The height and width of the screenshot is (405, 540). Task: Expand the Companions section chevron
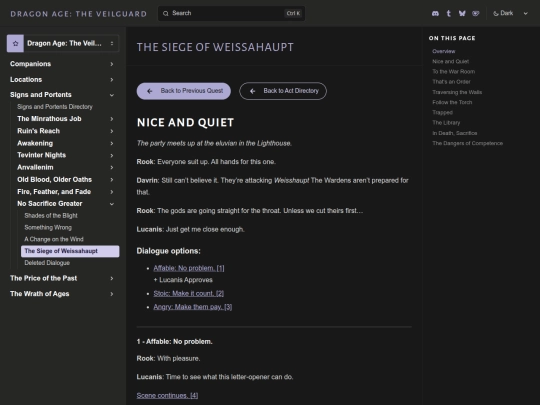[x=112, y=64]
